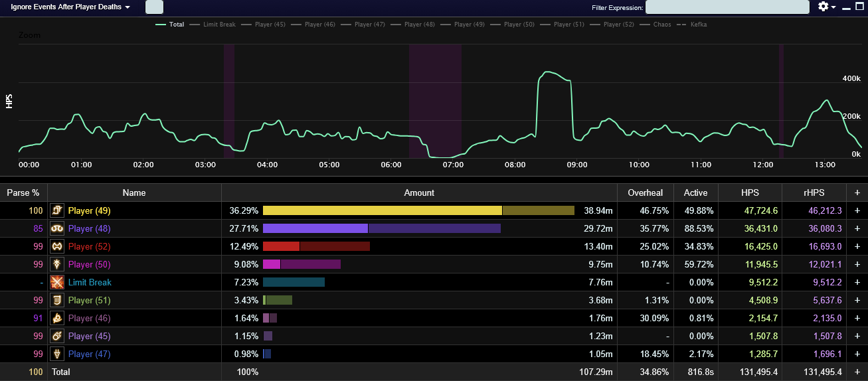
Task: Click the job icon next to Player (48)
Action: (56, 228)
